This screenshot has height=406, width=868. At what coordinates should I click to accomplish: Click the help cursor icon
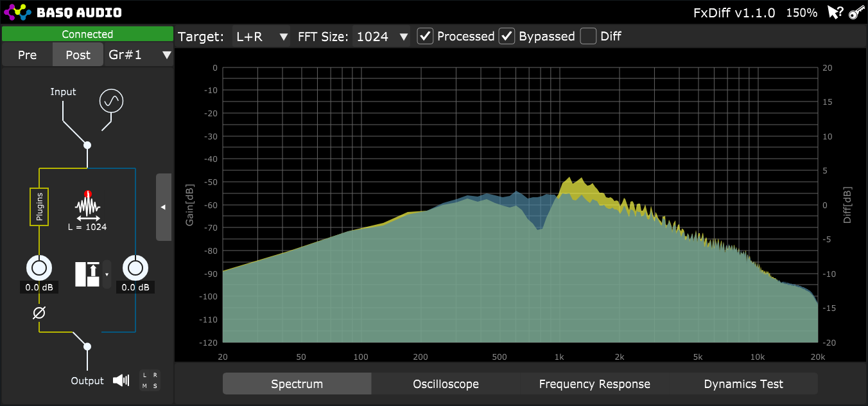(x=835, y=12)
